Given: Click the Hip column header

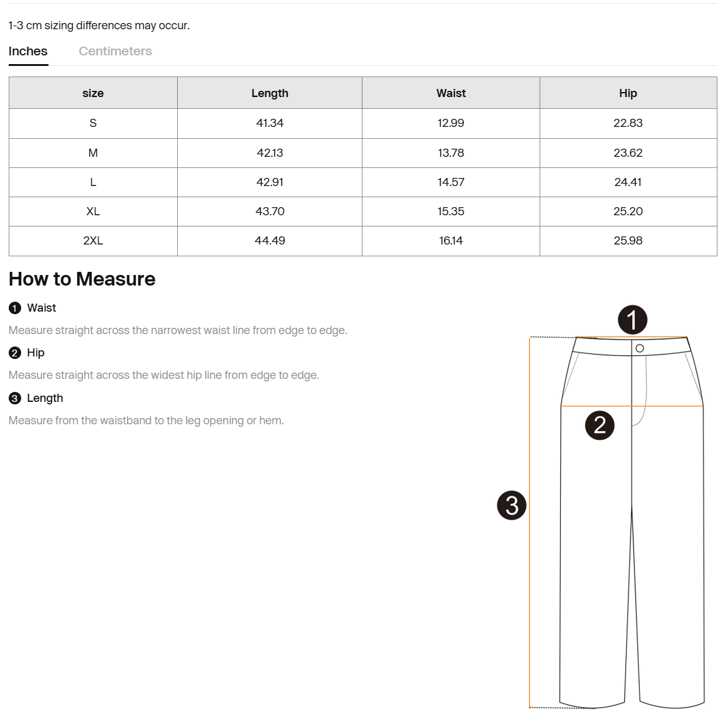Looking at the screenshot, I should pyautogui.click(x=628, y=93).
